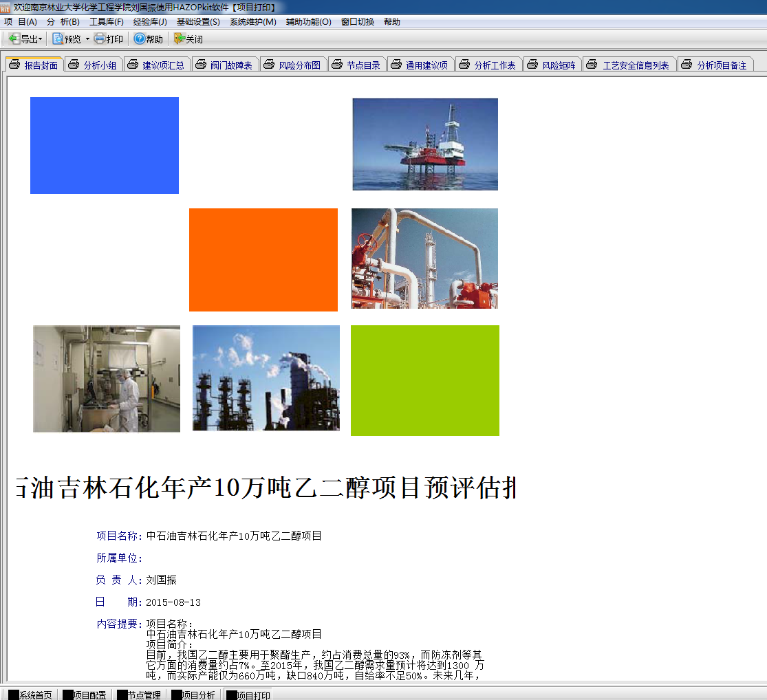Screen dimensions: 767x700
Task: Switch to the 阀门故障表 tab
Action: coord(226,65)
